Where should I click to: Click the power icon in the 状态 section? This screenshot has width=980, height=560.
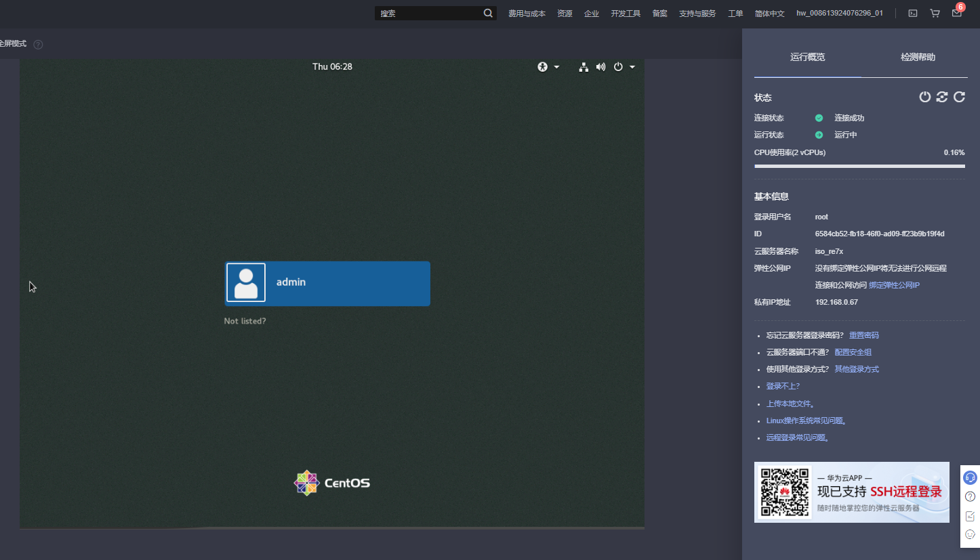click(x=924, y=97)
